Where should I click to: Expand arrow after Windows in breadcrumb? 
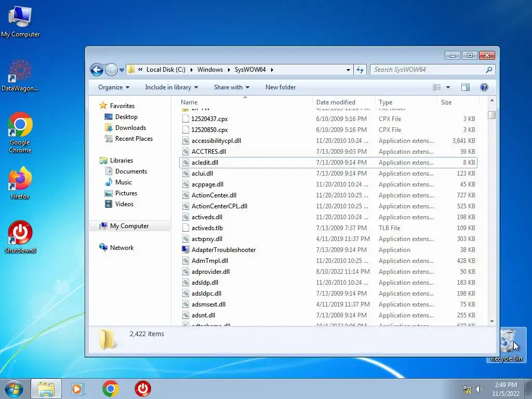coord(229,70)
